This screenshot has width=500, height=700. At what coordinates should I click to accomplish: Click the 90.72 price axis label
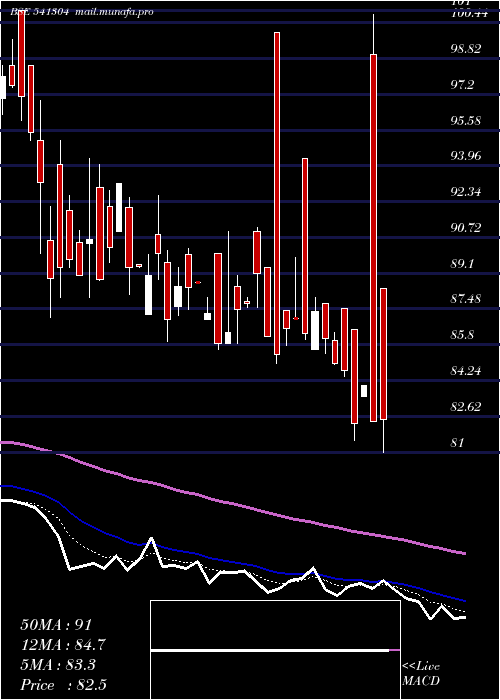coord(466,228)
